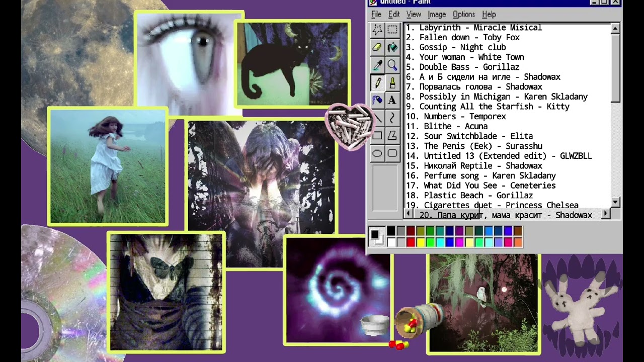Select the Text tool

392,100
